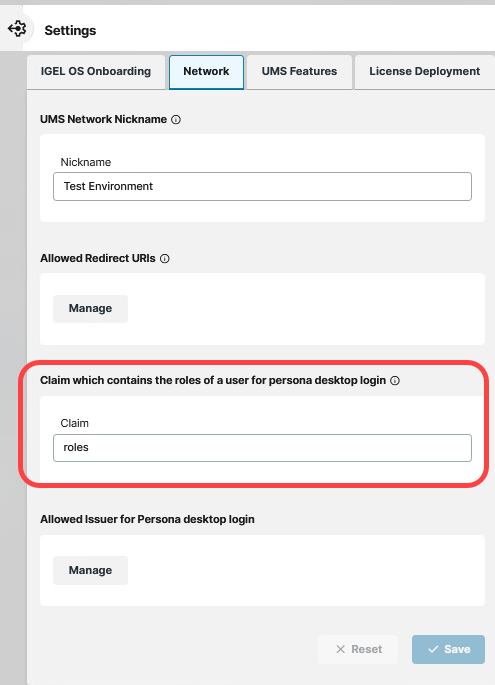Viewport: 495px width, 685px height.
Task: Open the UMS Features tab
Action: (299, 72)
